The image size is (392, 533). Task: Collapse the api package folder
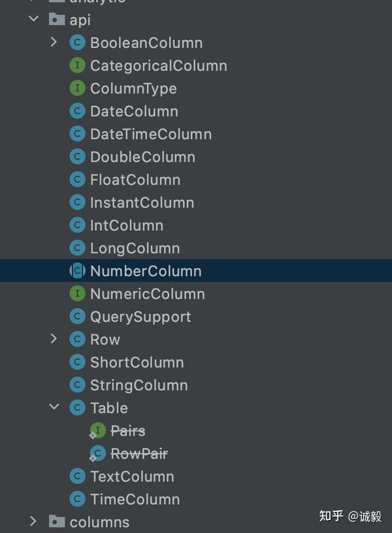33,19
